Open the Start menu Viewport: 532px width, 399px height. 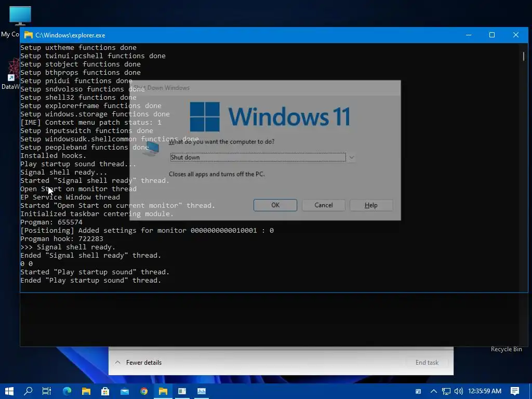9,391
